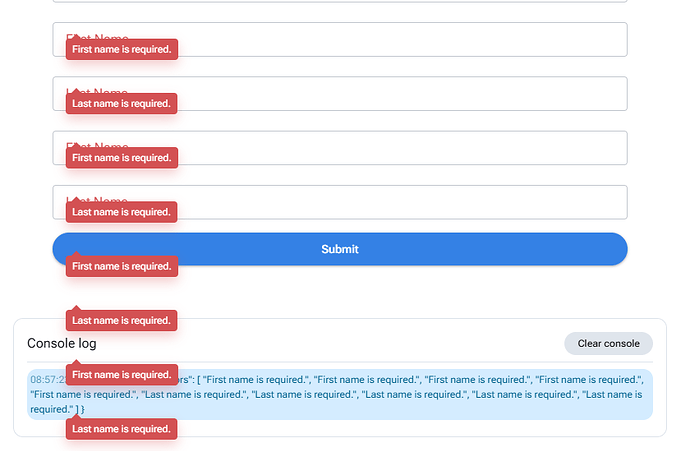
Task: Click the closing bracket ending the log entry
Action: point(76,410)
